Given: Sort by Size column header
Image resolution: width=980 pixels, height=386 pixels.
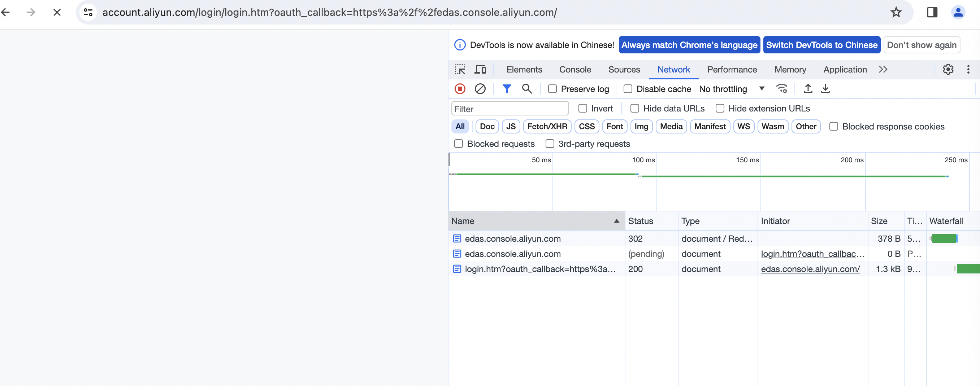Looking at the screenshot, I should (x=886, y=221).
